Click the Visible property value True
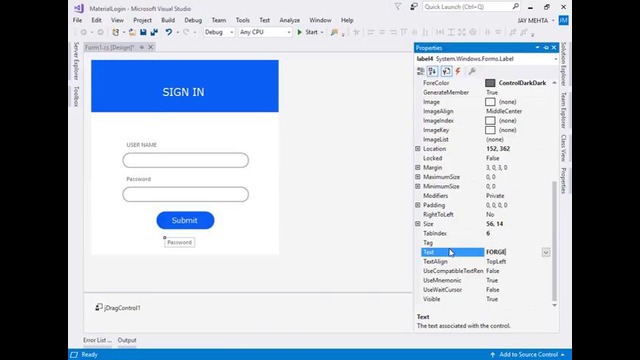The image size is (640, 360). (x=492, y=299)
